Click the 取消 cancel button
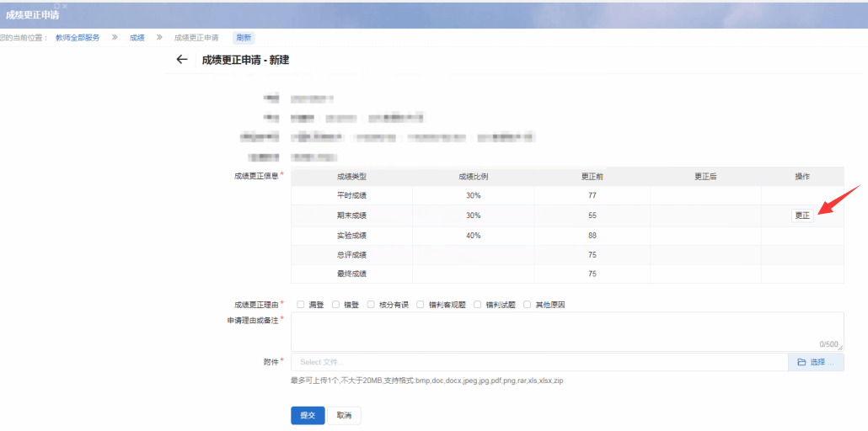 click(344, 416)
